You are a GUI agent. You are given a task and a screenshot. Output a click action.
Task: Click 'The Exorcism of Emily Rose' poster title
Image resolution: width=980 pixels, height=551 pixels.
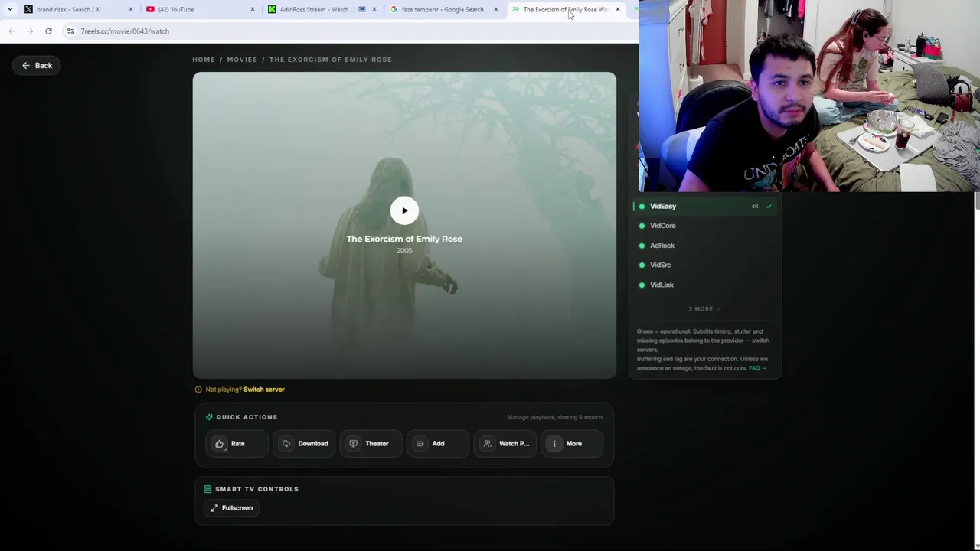(x=404, y=239)
